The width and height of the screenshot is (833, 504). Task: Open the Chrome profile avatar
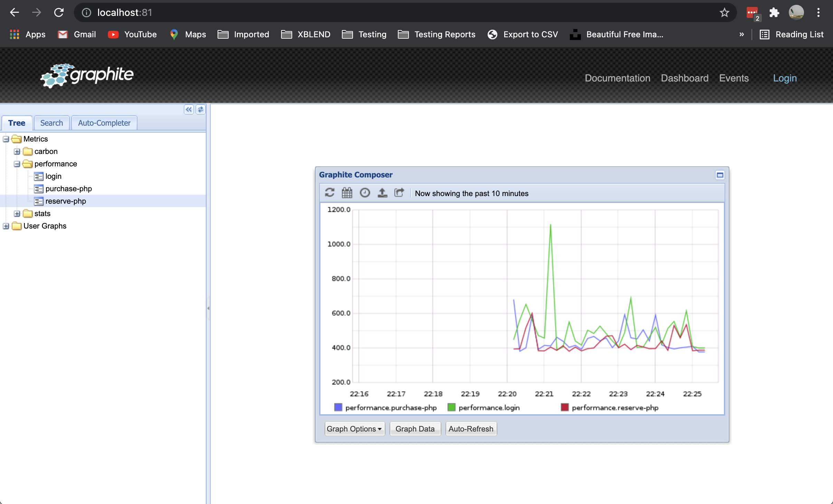[796, 13]
